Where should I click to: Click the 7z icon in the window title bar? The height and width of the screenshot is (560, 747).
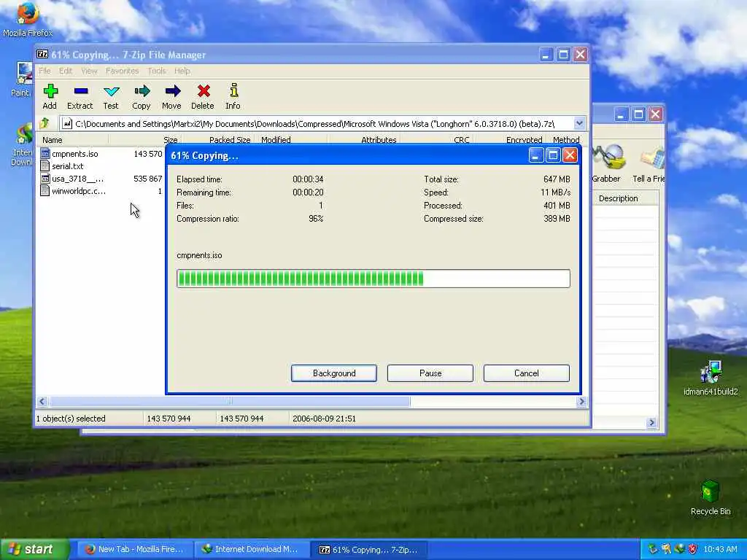coord(42,54)
